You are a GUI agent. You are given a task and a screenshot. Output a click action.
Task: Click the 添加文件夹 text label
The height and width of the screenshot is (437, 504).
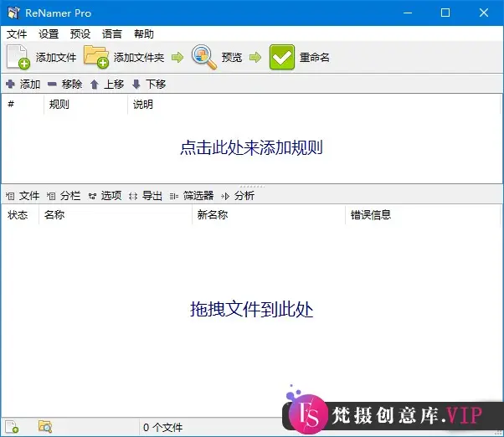point(139,58)
